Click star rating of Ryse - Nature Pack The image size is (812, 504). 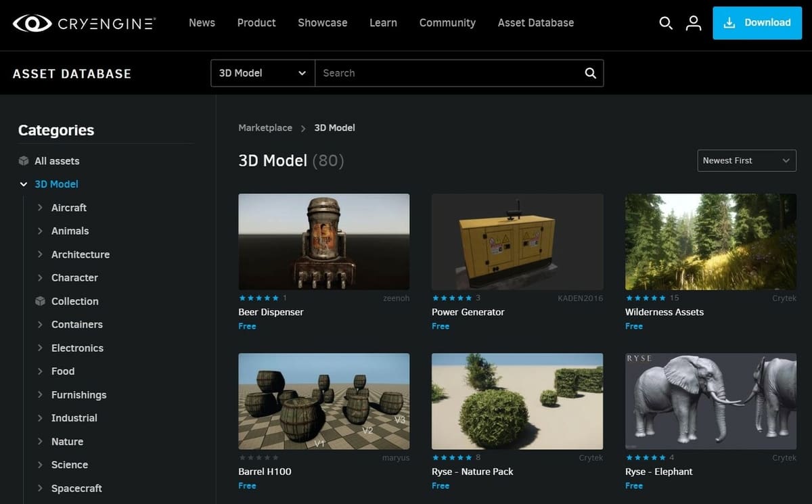452,458
